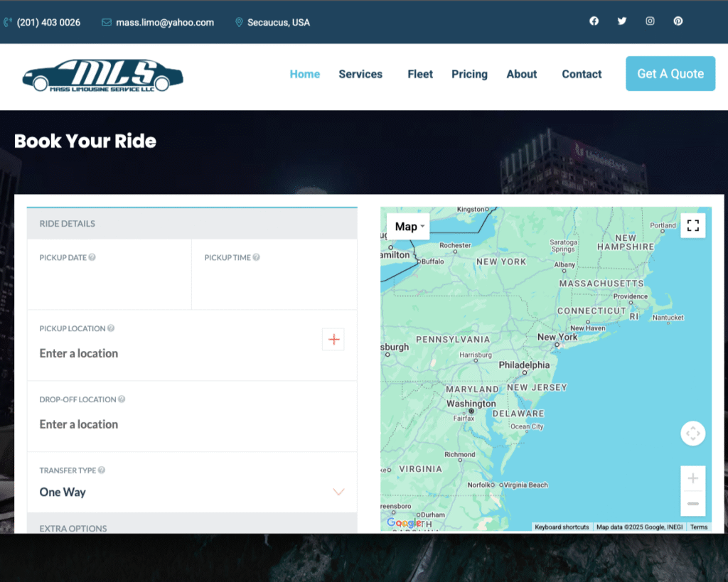Open the Instagram social icon
Viewport: 728px width, 582px height.
pyautogui.click(x=650, y=21)
